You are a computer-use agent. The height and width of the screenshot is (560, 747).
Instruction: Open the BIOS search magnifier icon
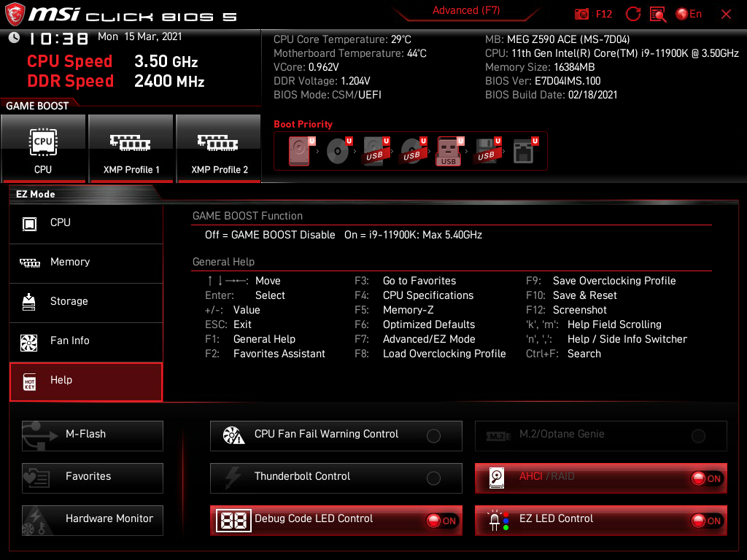[658, 15]
